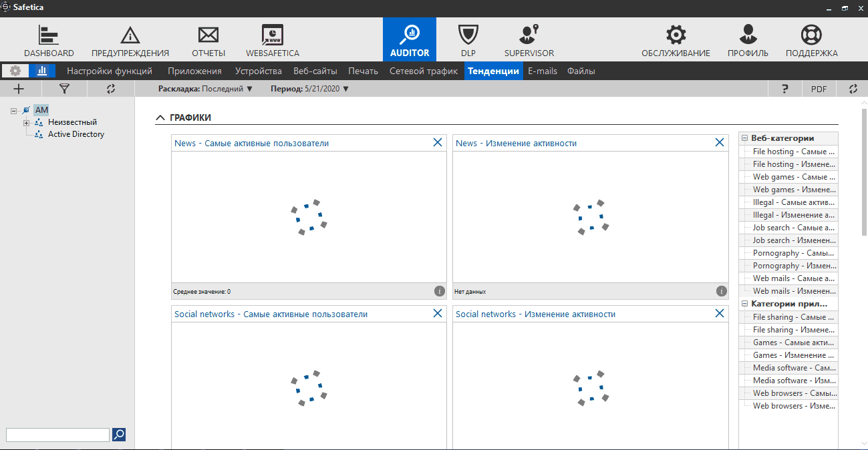868x450 pixels.
Task: Click the plus add icon in tree toolbar
Action: [19, 88]
